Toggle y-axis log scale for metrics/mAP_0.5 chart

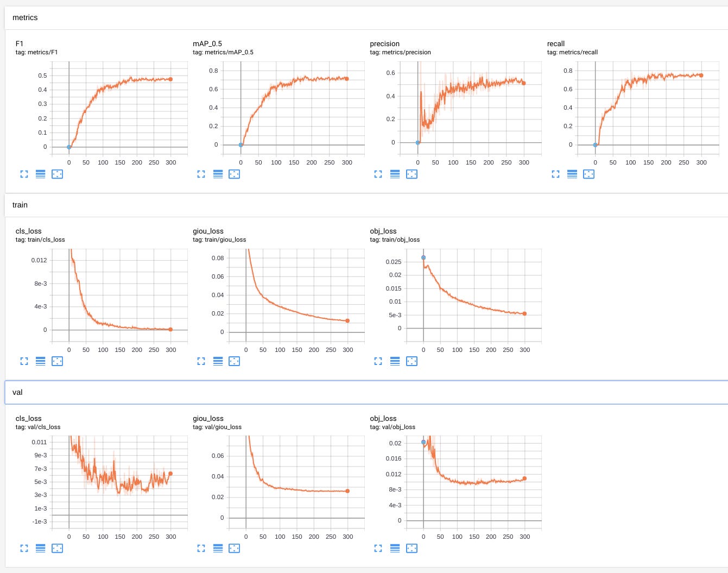(x=218, y=174)
